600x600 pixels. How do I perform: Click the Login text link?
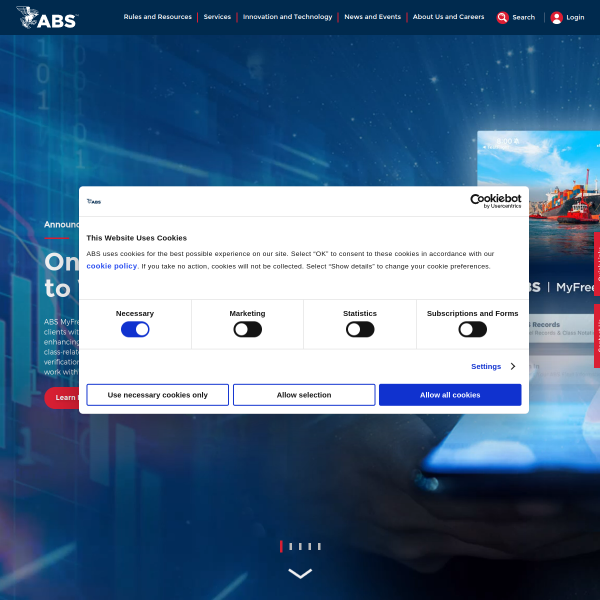pyautogui.click(x=575, y=18)
